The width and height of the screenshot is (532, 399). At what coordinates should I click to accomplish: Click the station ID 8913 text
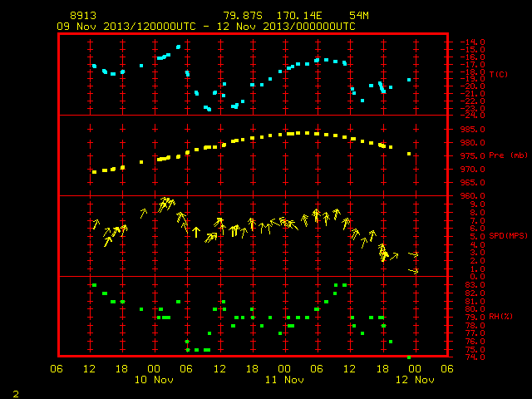(x=83, y=16)
